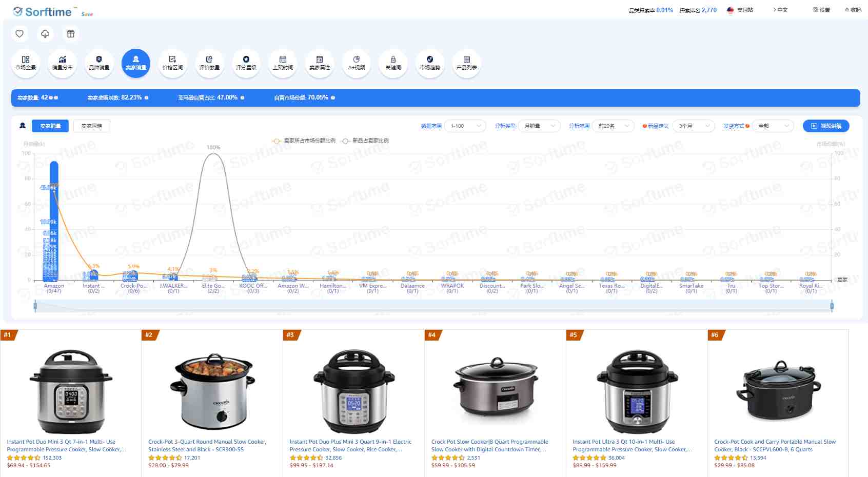Click right handle of chart zoom slider
Image resolution: width=868 pixels, height=477 pixels.
[x=832, y=306]
